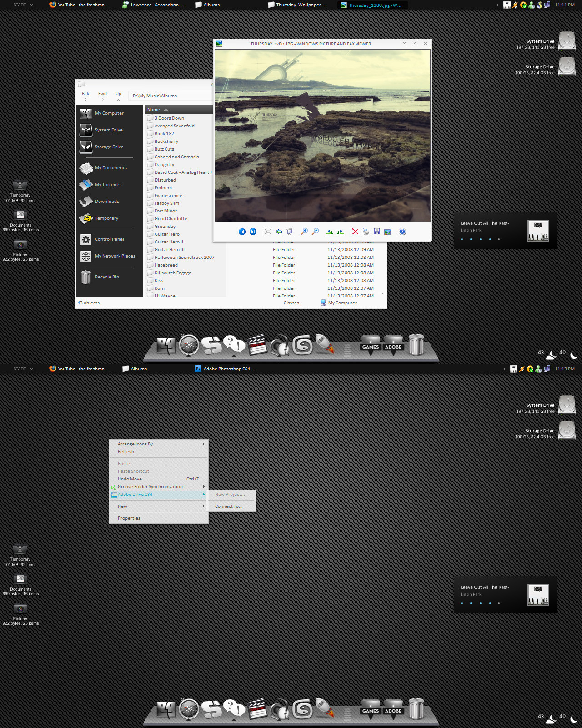582x728 pixels.
Task: Go to next image in picture viewer
Action: click(253, 232)
